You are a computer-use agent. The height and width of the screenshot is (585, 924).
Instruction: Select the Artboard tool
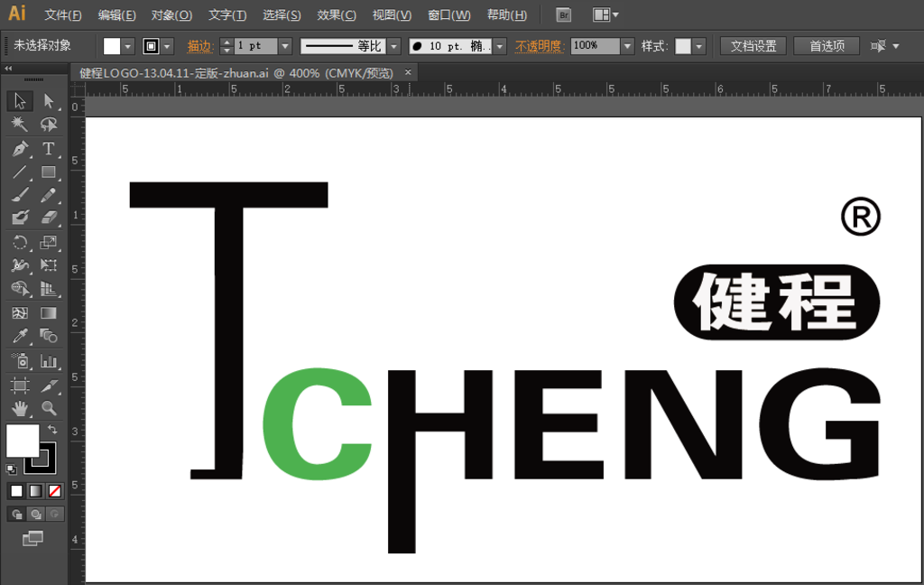pyautogui.click(x=20, y=385)
